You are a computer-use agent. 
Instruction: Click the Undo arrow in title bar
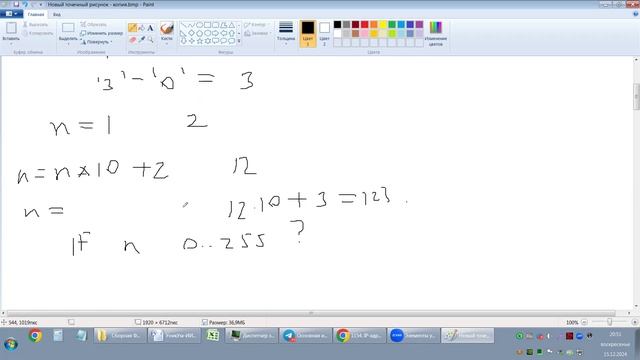coord(24,4)
